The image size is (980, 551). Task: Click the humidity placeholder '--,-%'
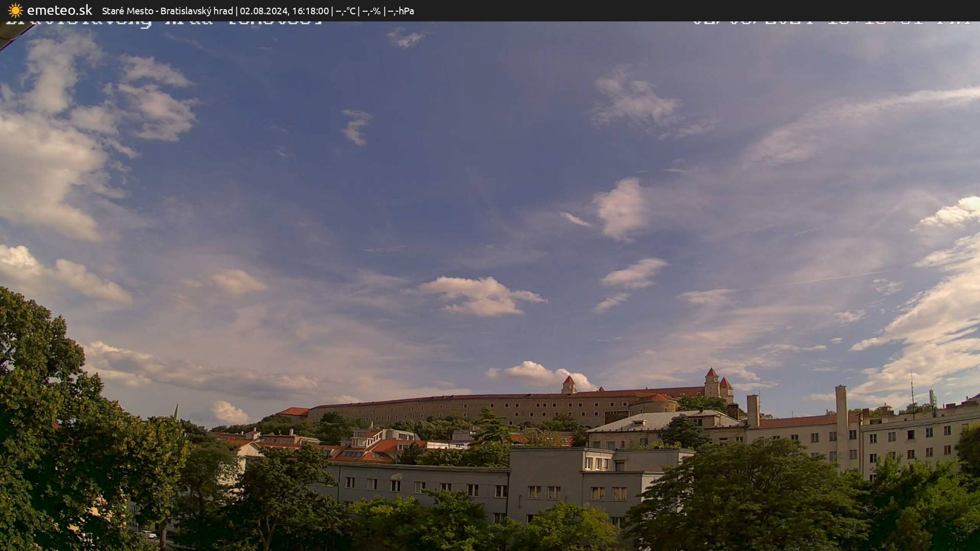[x=373, y=10]
